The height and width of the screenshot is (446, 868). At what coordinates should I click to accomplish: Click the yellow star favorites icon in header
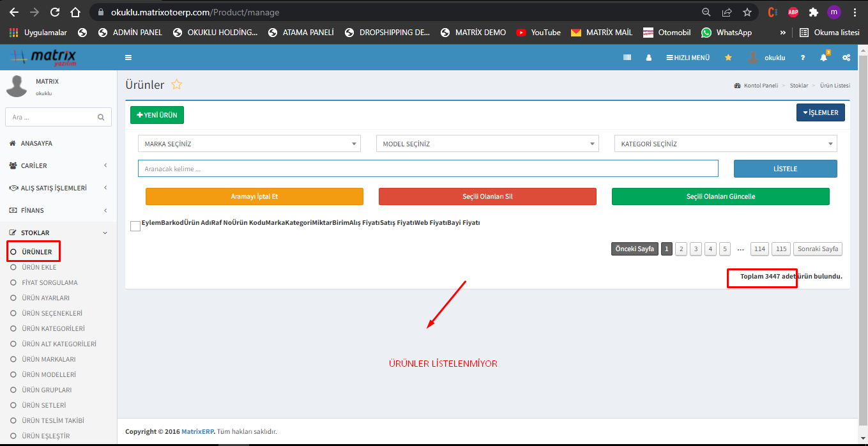728,58
